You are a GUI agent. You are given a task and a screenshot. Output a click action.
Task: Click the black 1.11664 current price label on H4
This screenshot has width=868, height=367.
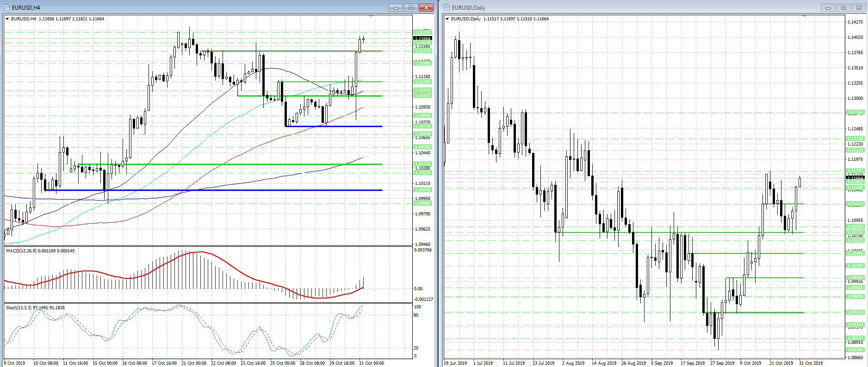(x=422, y=38)
